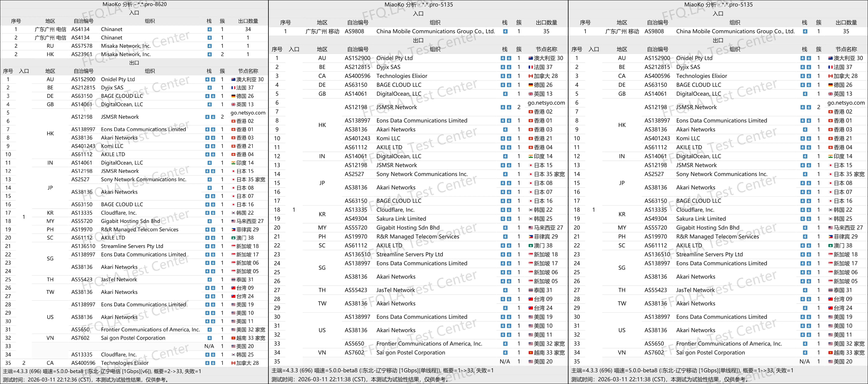Open go.netsyo.com node name in leftmost table
The height and width of the screenshot is (384, 868).
coord(248,113)
